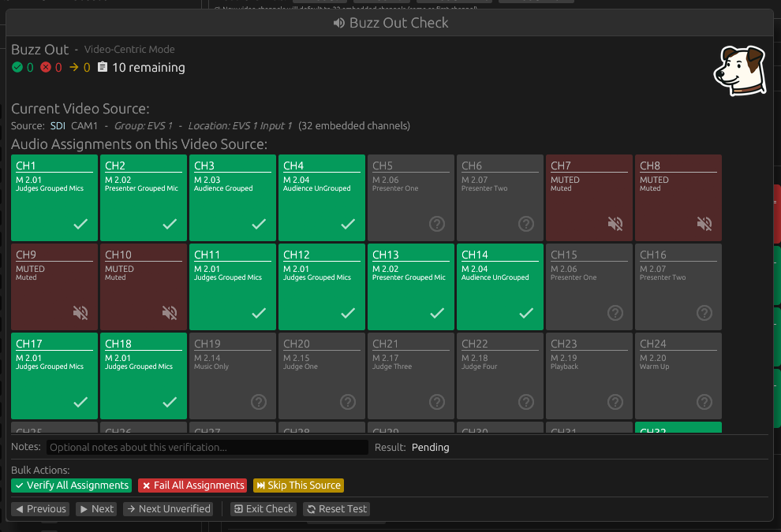Click Exit Check
Viewport: 781px width, 532px height.
(263, 509)
